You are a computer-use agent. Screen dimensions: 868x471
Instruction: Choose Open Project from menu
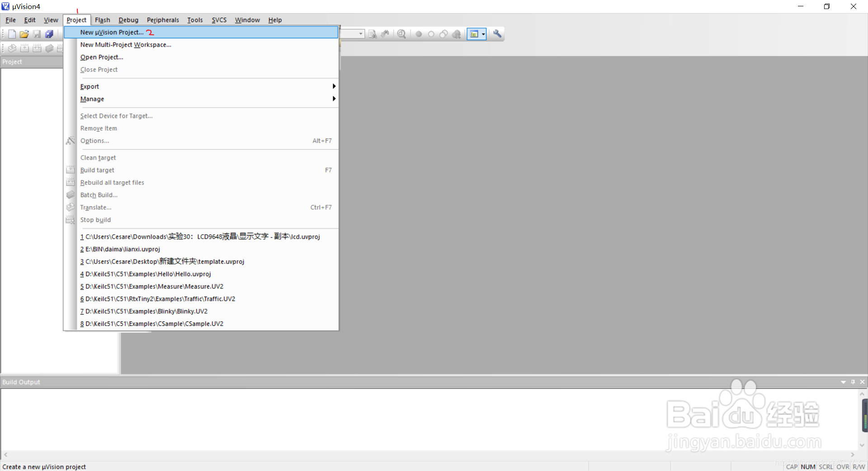click(201, 57)
